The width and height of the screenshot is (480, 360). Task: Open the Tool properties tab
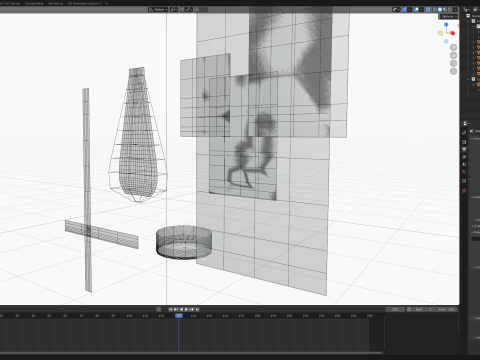(464, 133)
